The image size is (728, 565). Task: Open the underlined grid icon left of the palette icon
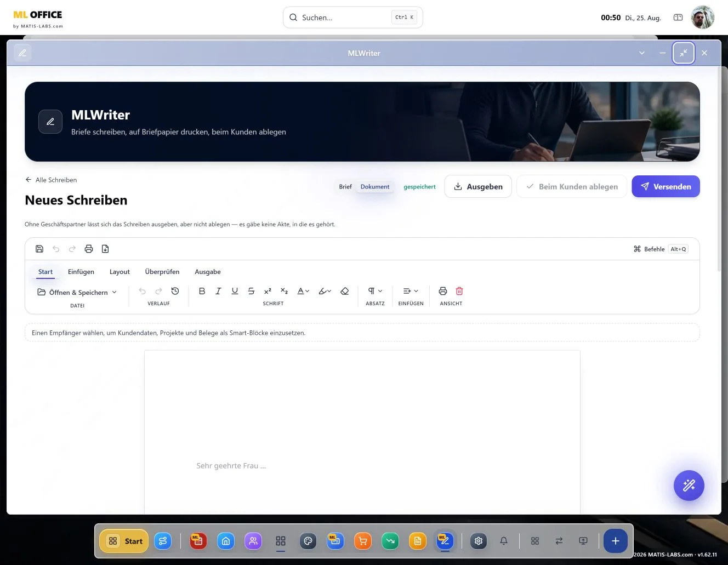point(281,541)
